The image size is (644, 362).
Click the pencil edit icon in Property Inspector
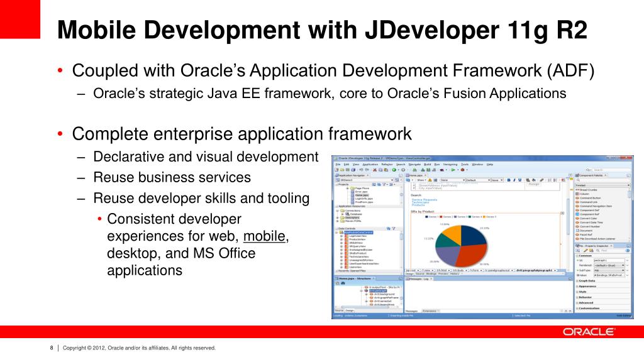[586, 250]
